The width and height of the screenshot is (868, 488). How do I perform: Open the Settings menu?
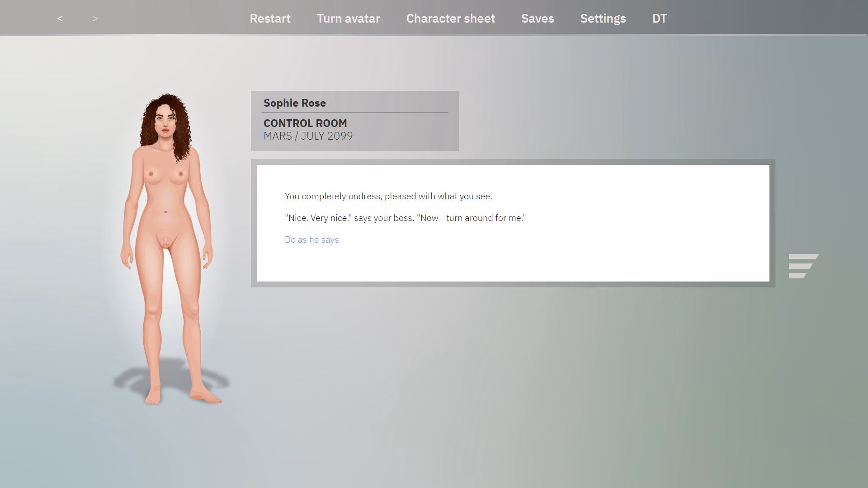tap(603, 19)
